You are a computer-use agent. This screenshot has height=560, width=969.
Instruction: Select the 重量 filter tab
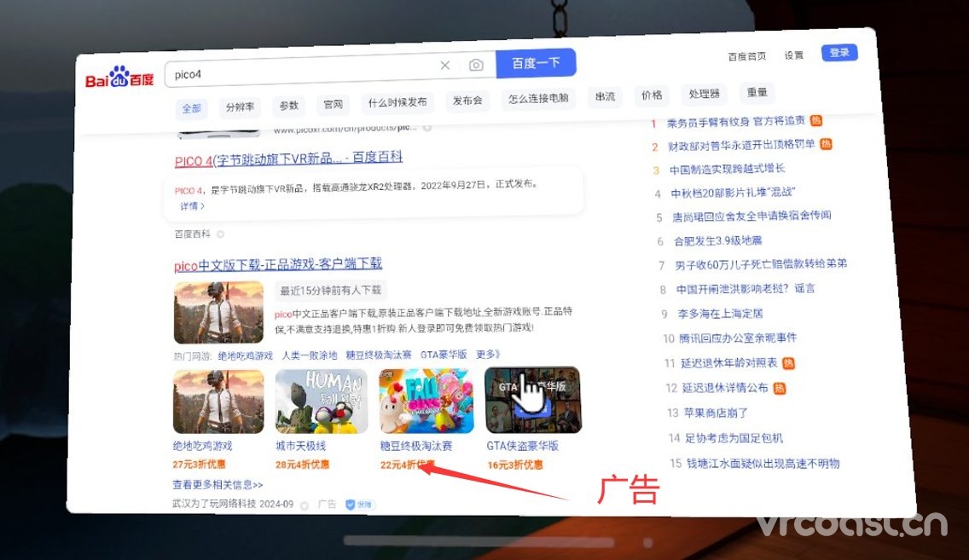757,93
